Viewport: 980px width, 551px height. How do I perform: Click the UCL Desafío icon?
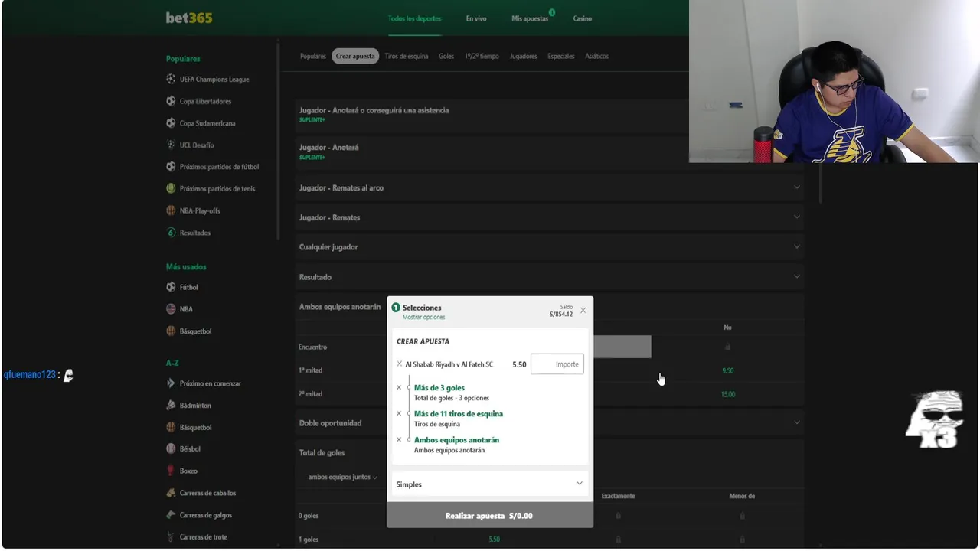[171, 145]
